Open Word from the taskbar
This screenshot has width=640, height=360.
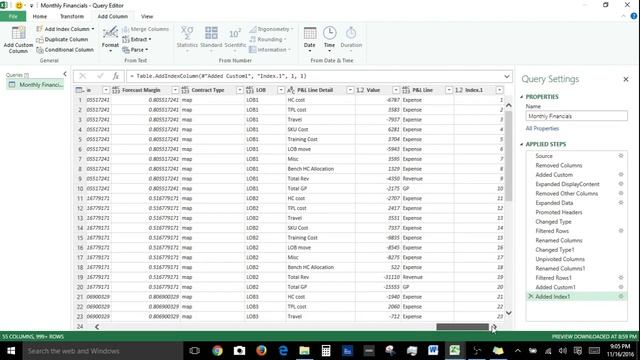point(433,351)
